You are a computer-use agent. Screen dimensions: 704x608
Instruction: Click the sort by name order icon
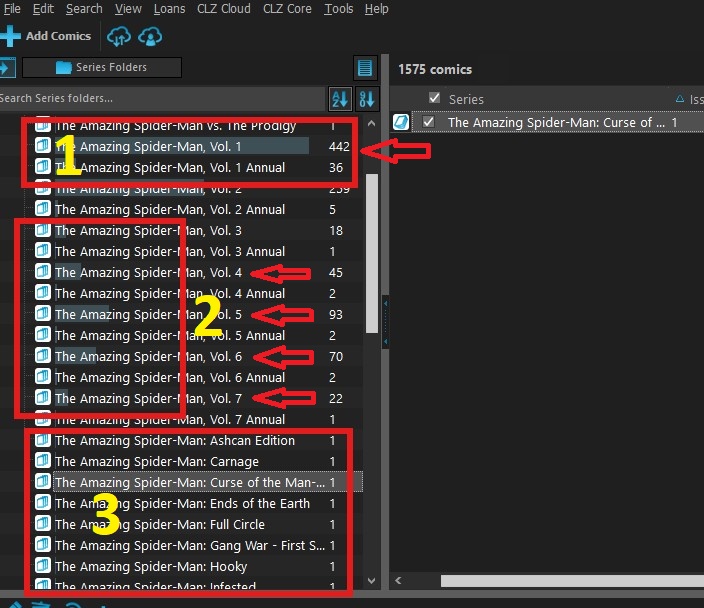pyautogui.click(x=341, y=98)
